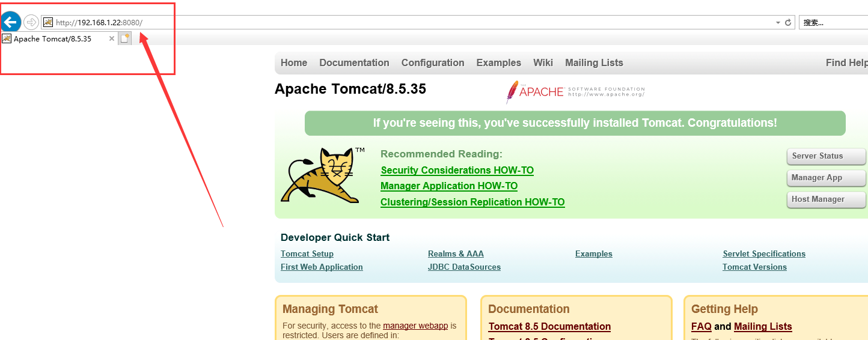Open Home in Tomcat navigation bar
The height and width of the screenshot is (340, 868).
[x=294, y=62]
